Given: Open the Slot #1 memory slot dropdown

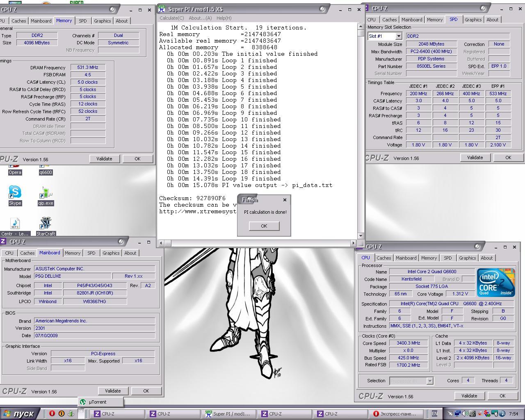Looking at the screenshot, I should coord(398,36).
